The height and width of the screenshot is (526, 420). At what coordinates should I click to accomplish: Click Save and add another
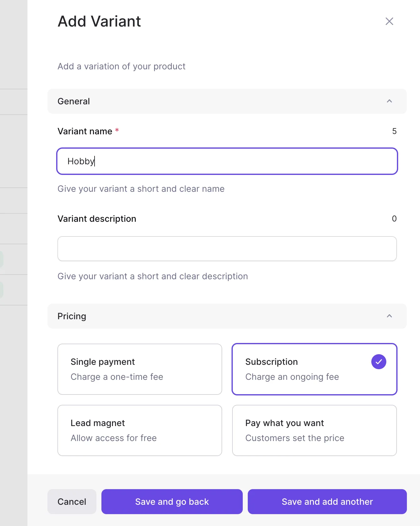tap(327, 502)
